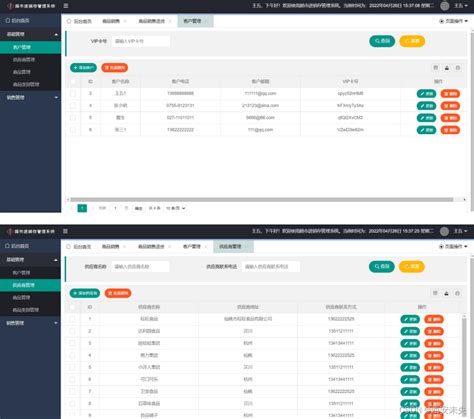
Task: Delete customer with email 213123@sina.com
Action: click(x=450, y=106)
